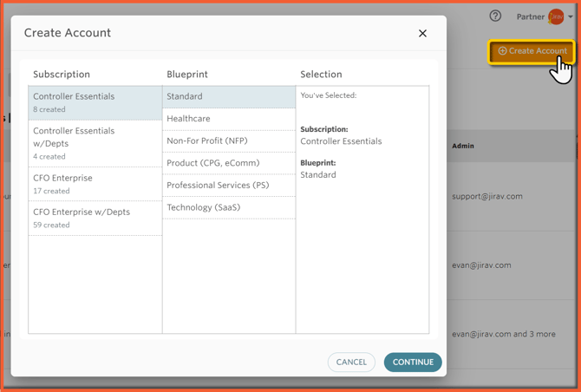The width and height of the screenshot is (581, 392).
Task: Choose CFO Enterprise subscription
Action: click(95, 184)
